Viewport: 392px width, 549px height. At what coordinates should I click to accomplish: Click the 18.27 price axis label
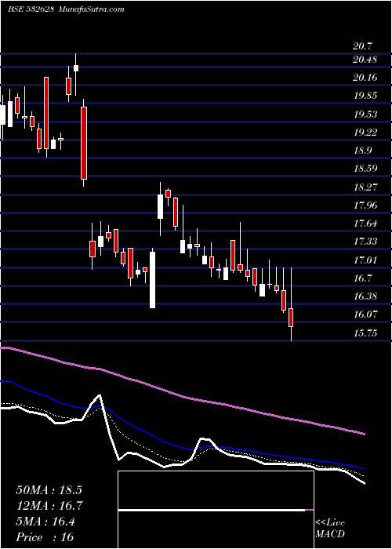[365, 187]
